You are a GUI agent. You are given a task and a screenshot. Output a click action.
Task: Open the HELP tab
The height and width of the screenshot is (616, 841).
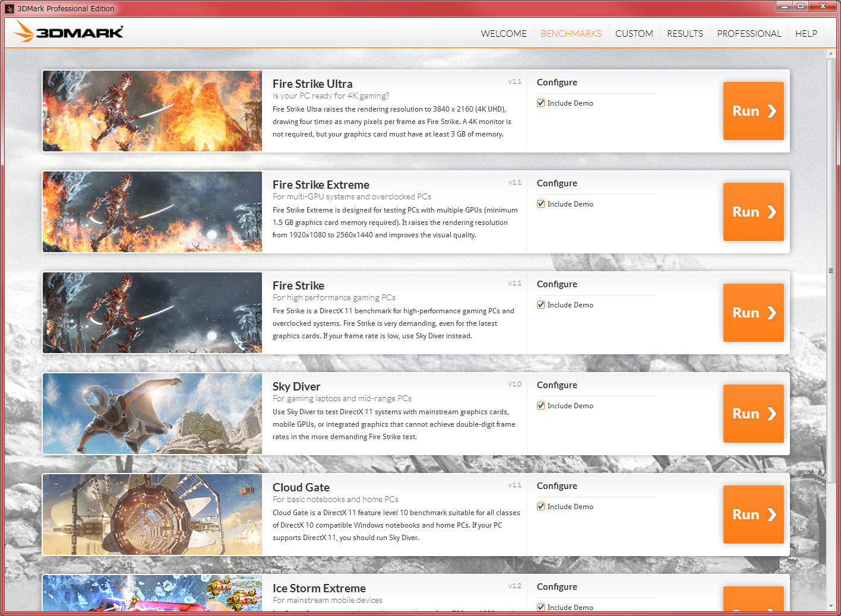(x=806, y=34)
